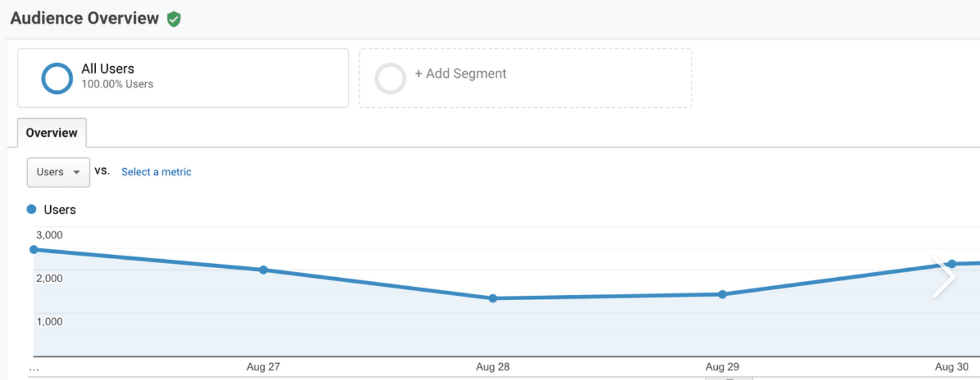Viewport: 980px width, 380px height.
Task: Open the Users metric dropdown
Action: [58, 172]
